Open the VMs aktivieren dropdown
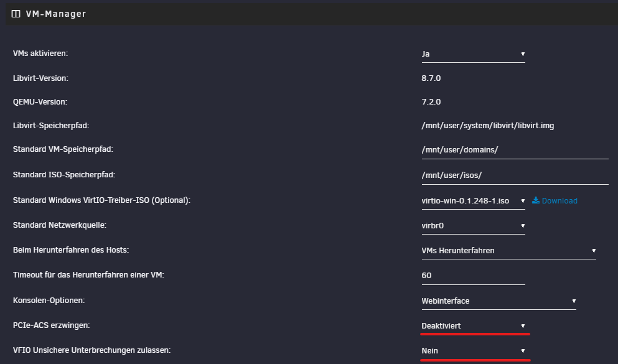Viewport: 618px width, 364px height. 473,54
